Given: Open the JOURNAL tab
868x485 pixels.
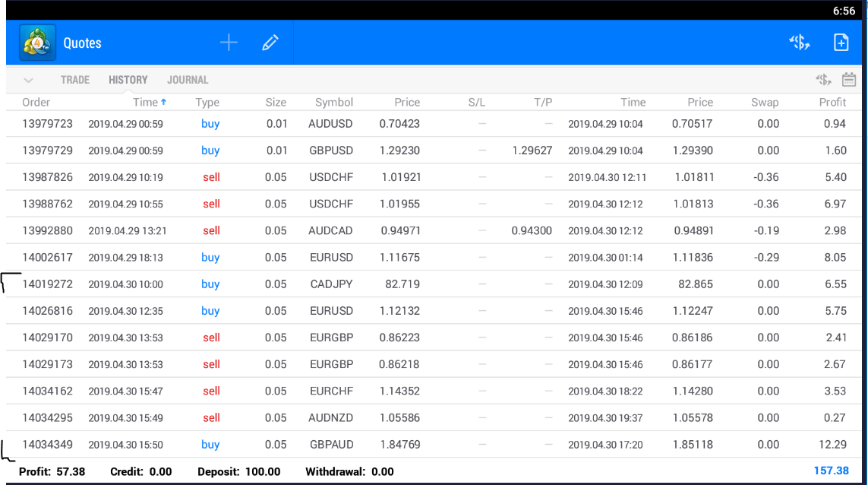Looking at the screenshot, I should (188, 80).
